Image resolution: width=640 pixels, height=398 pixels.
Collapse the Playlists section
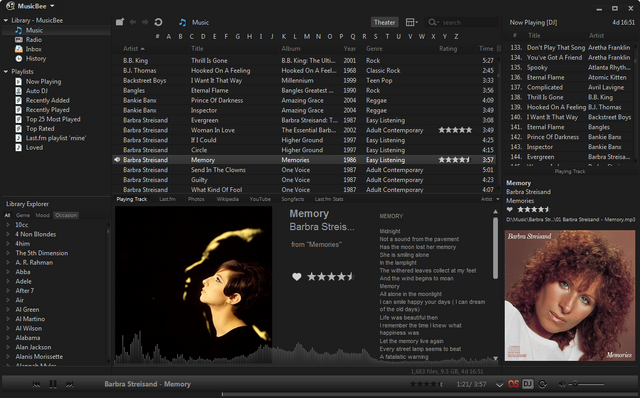point(6,71)
